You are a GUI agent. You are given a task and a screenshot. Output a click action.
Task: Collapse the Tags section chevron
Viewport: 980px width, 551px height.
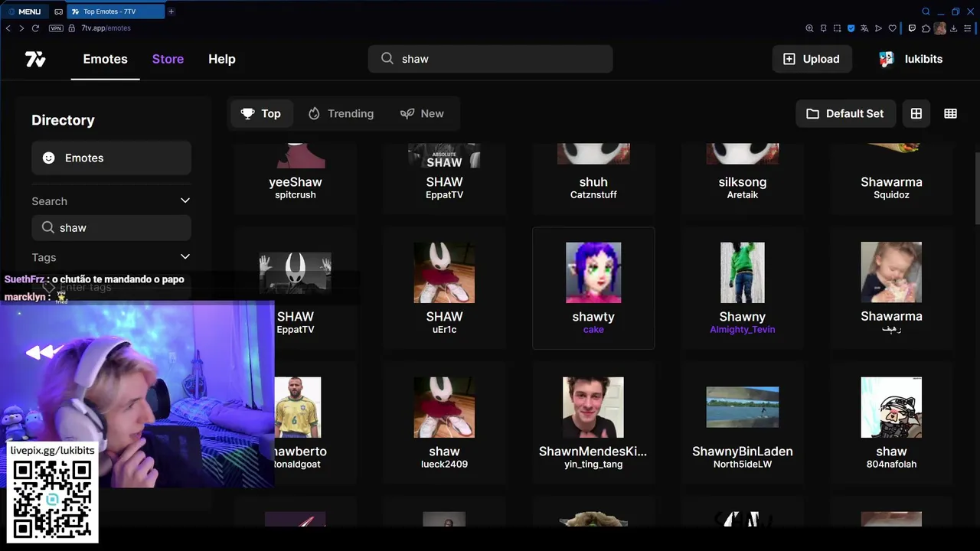point(185,257)
